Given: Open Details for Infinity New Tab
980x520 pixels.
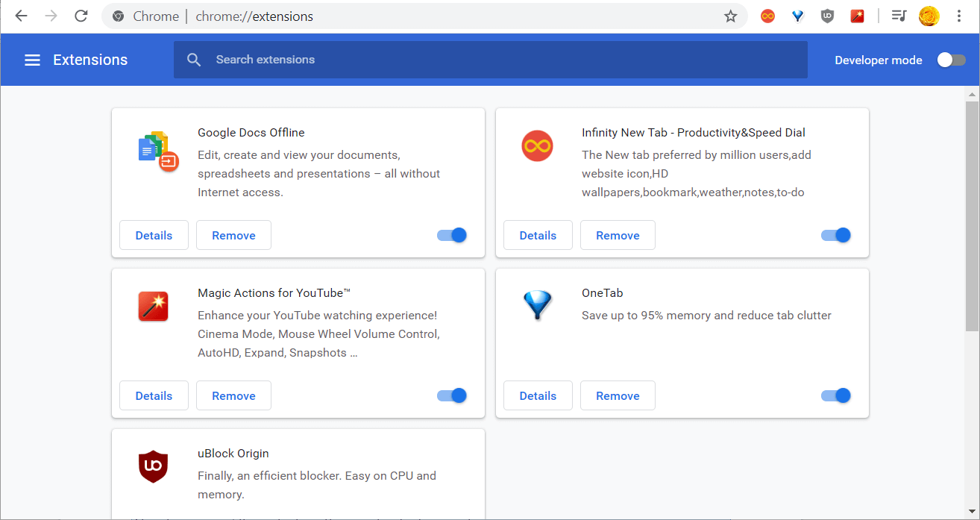Looking at the screenshot, I should pos(538,235).
